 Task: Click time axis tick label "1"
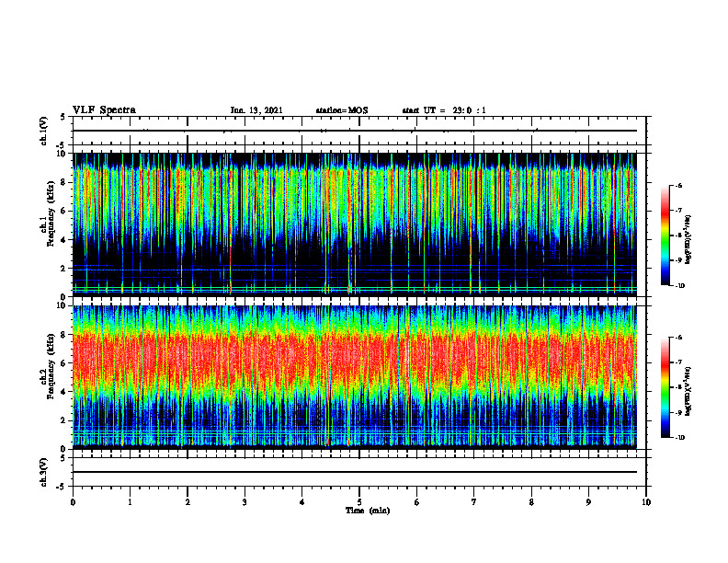pos(130,502)
